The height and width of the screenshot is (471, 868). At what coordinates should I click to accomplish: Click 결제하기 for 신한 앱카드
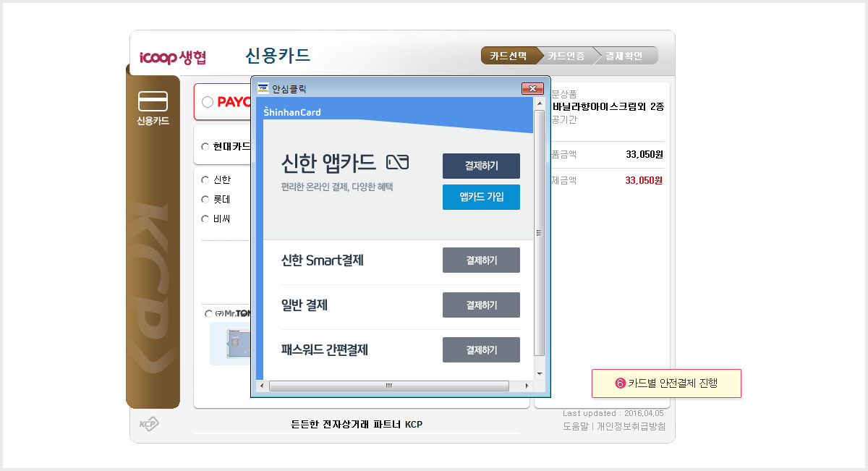[x=481, y=166]
